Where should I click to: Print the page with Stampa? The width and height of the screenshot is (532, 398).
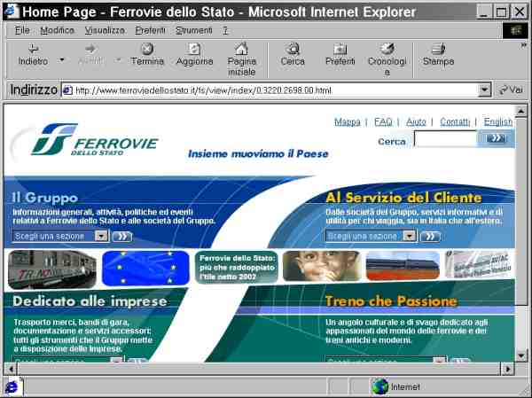[x=438, y=55]
